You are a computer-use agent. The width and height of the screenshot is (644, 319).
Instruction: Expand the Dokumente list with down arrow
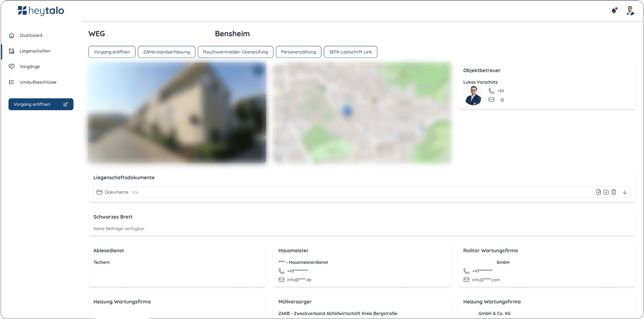(625, 192)
